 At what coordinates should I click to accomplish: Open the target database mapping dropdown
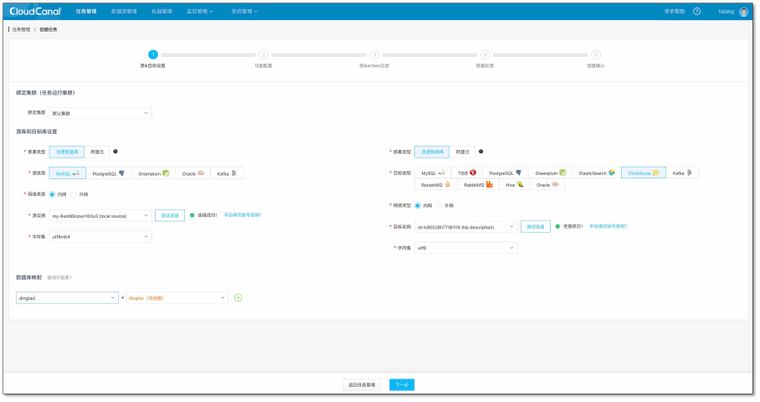(177, 298)
